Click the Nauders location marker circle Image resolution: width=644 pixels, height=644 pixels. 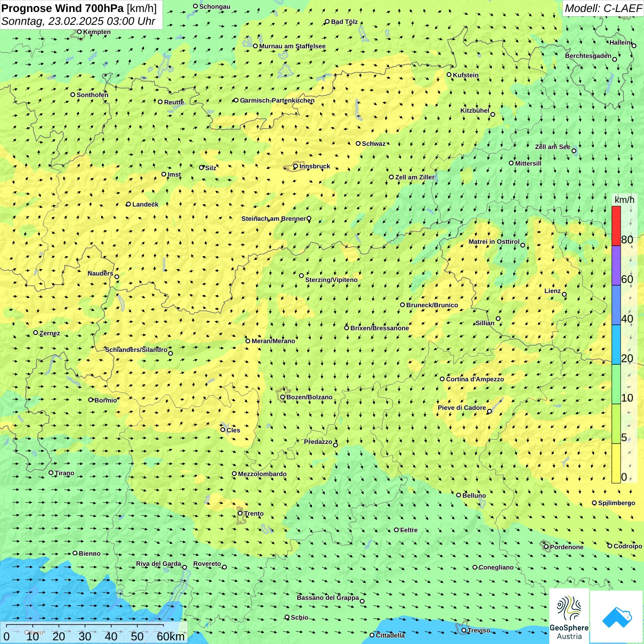pyautogui.click(x=117, y=277)
